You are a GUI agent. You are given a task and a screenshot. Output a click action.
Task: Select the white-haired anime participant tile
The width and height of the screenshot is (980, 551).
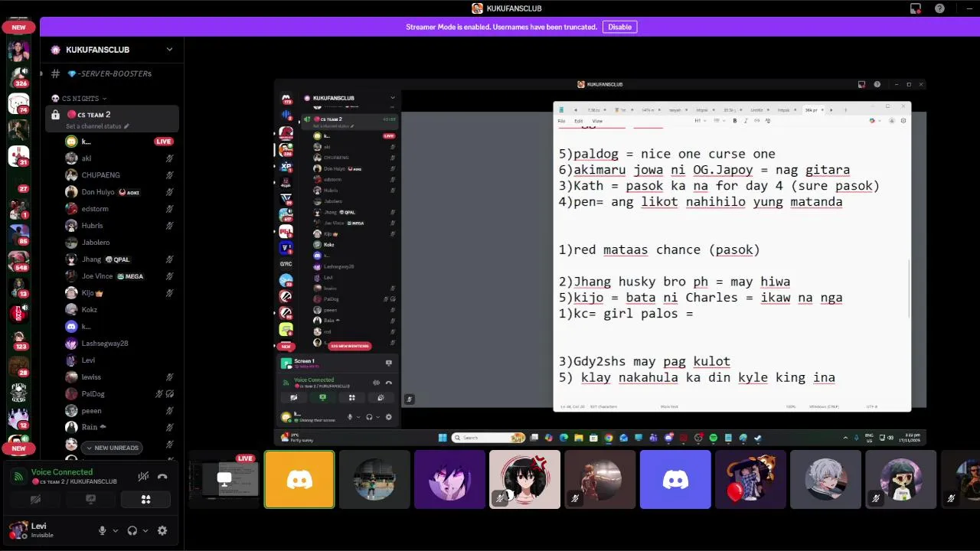tap(825, 480)
